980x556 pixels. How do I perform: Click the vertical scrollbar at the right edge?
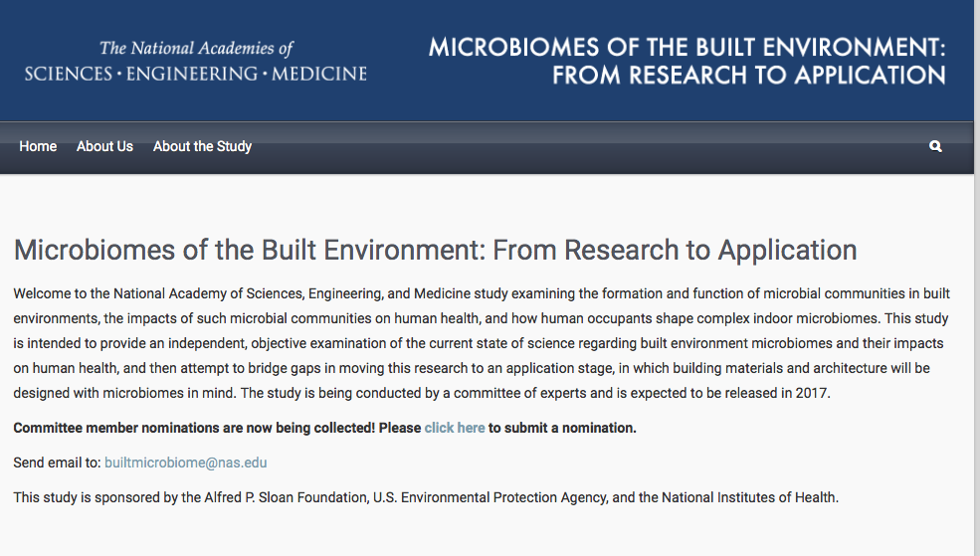coord(977,278)
